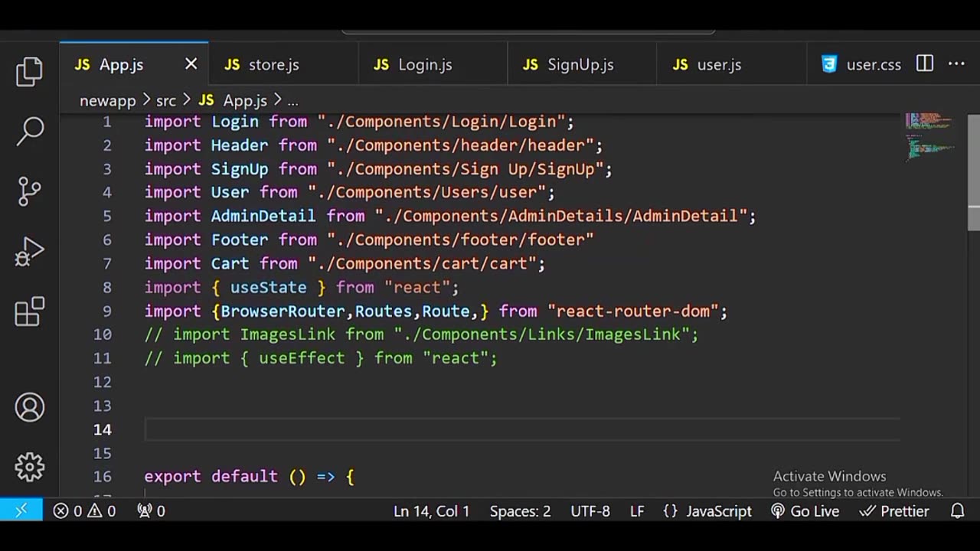This screenshot has height=551, width=980.
Task: Open the Explorer view in activity bar
Action: click(29, 71)
